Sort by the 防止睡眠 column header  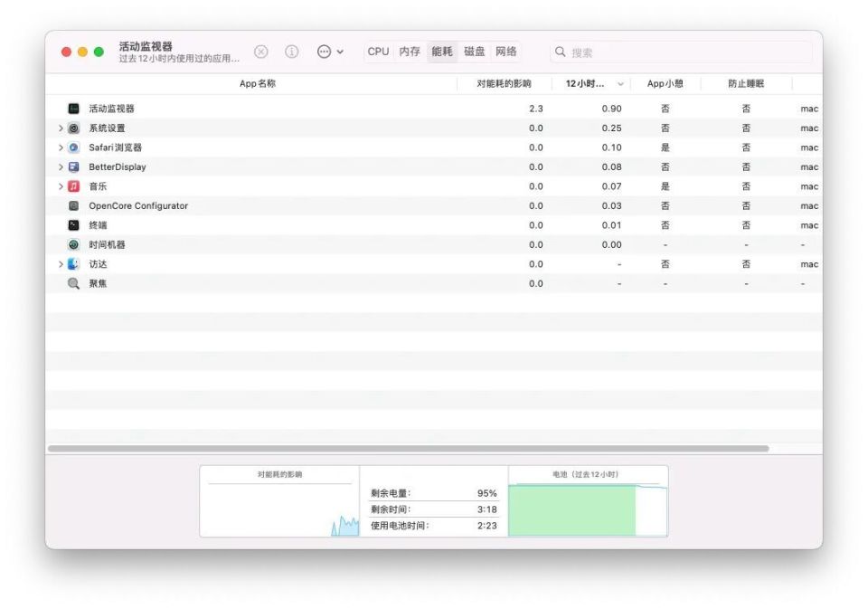[x=746, y=83]
